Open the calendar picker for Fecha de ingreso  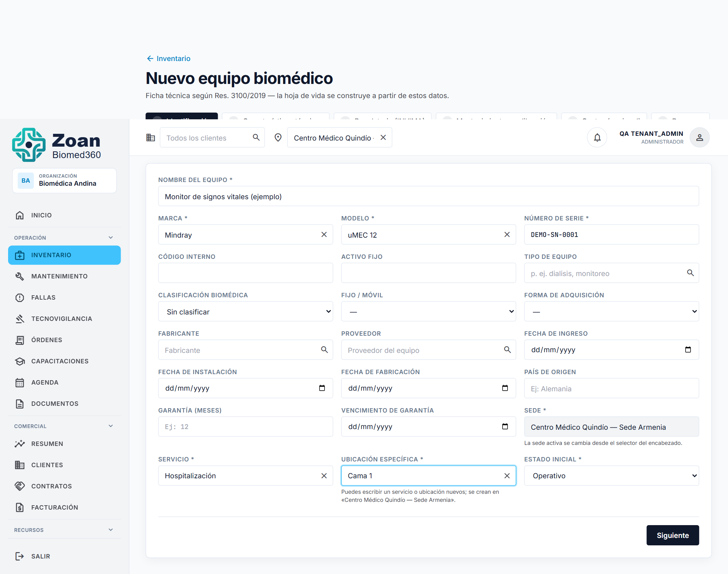pos(688,350)
